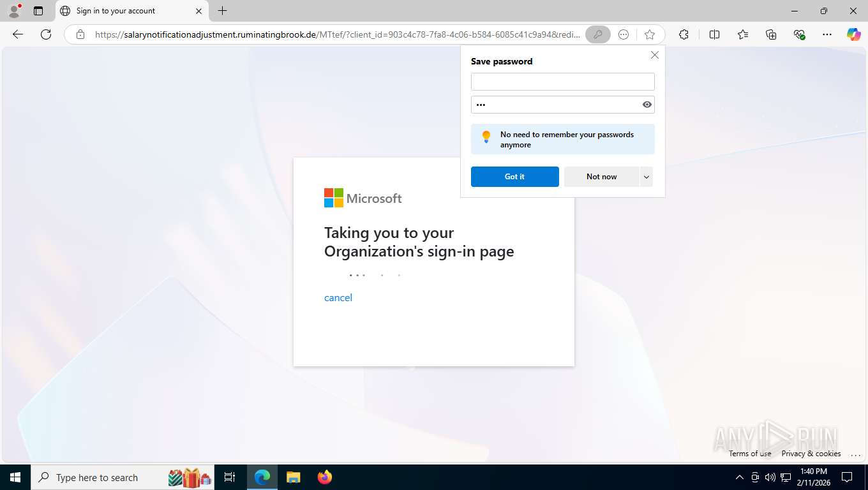This screenshot has height=490, width=868.
Task: Click the taskbar search box
Action: [123, 477]
